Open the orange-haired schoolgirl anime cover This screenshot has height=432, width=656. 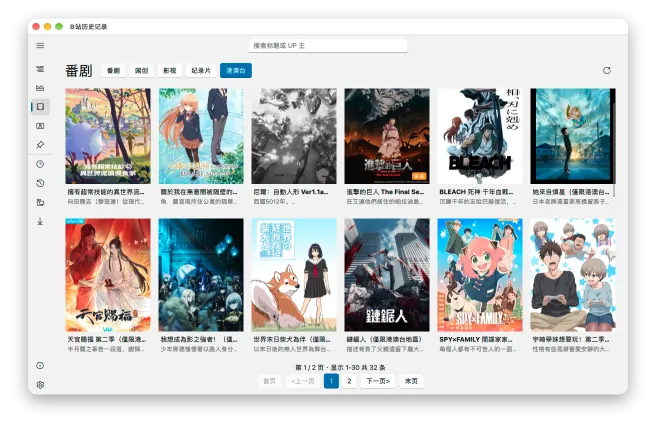click(201, 136)
